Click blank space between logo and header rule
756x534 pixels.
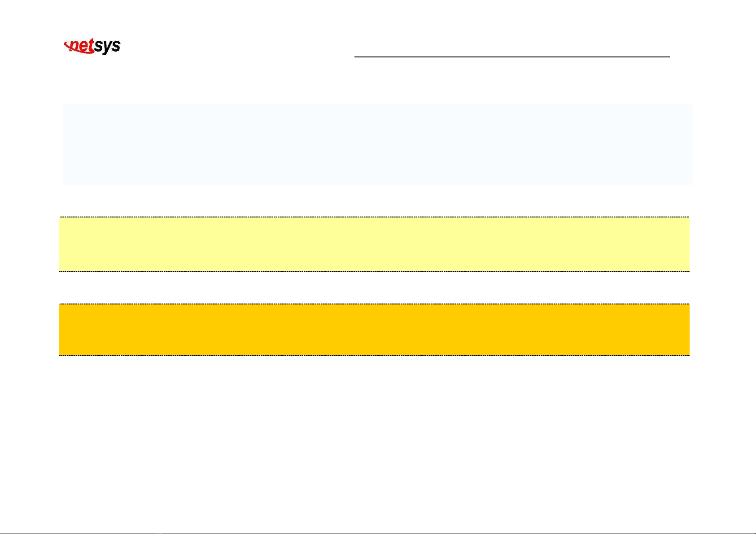238,47
